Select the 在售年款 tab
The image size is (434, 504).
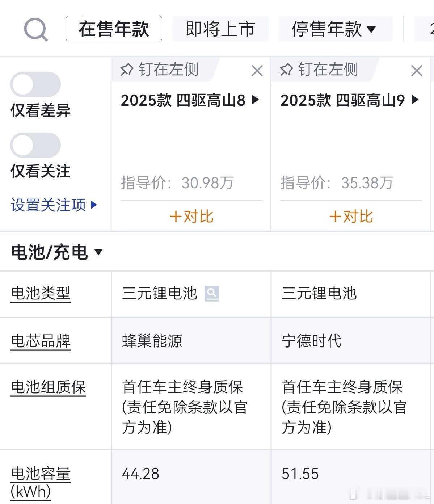pyautogui.click(x=114, y=29)
